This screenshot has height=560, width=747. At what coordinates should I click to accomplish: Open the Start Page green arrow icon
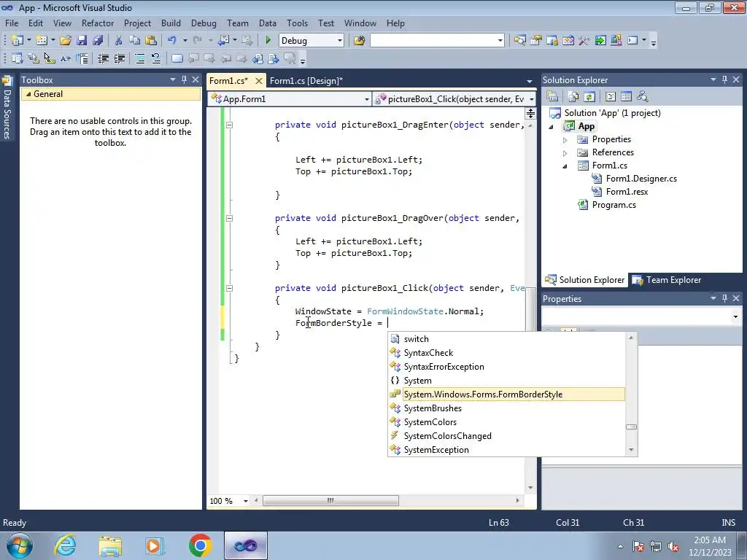click(600, 41)
